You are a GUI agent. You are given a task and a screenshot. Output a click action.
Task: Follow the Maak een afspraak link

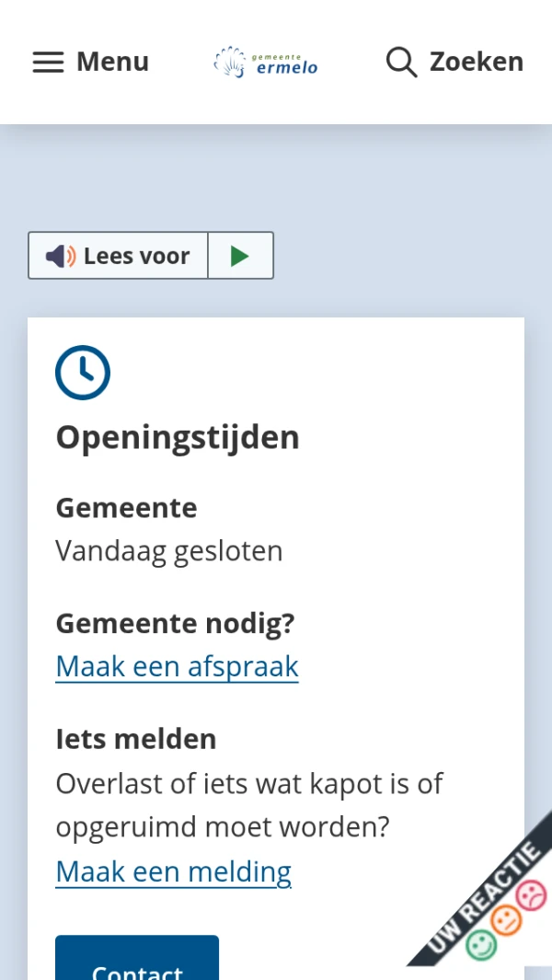(177, 666)
